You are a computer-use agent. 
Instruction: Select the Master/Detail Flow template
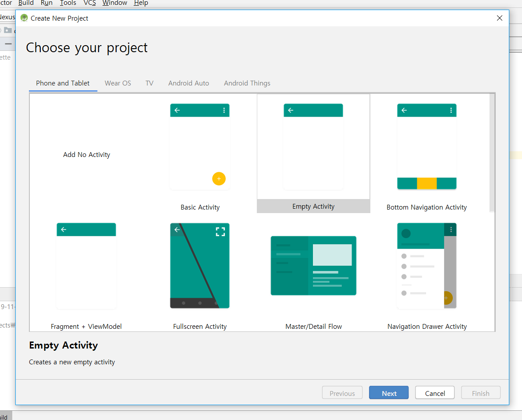point(313,266)
